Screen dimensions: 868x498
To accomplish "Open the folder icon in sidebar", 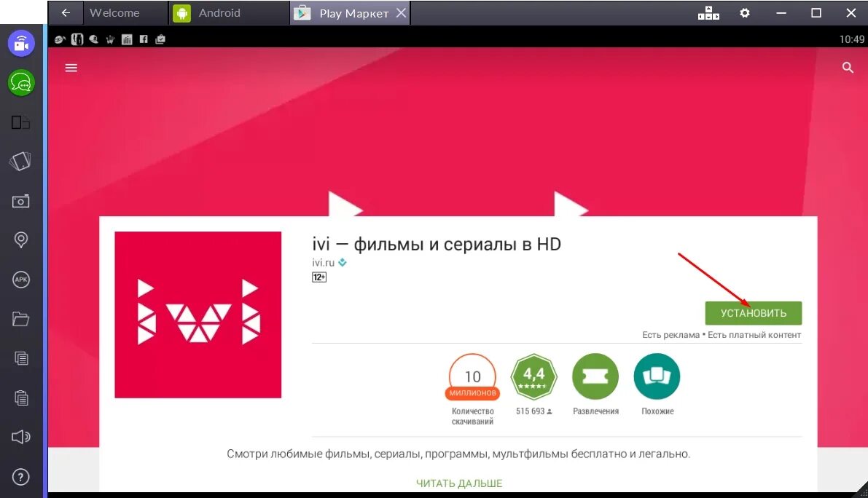I will pos(21,319).
